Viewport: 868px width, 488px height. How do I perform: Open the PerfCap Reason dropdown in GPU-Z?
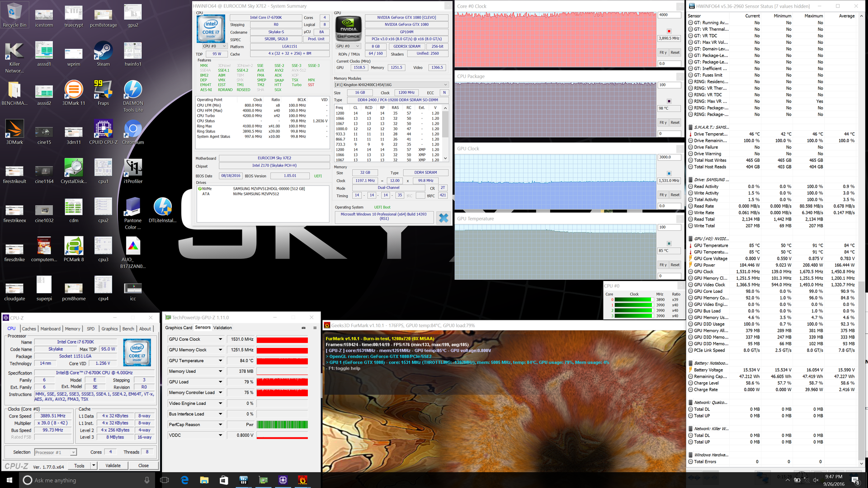[221, 425]
